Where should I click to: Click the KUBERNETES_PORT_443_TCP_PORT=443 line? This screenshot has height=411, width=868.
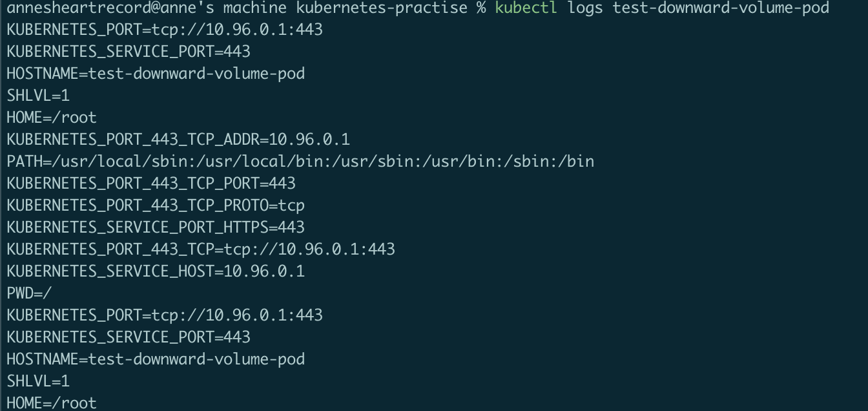click(x=151, y=184)
